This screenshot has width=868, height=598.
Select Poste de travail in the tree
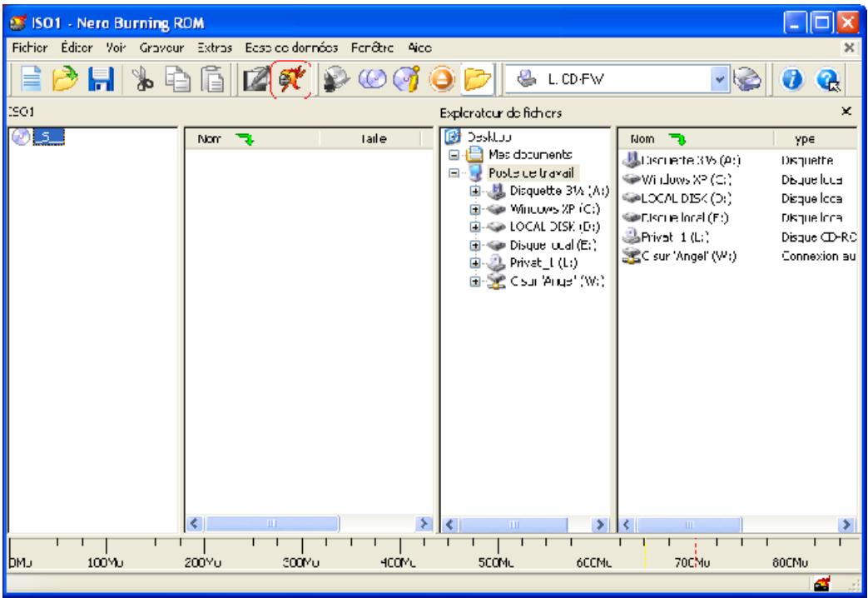[532, 173]
